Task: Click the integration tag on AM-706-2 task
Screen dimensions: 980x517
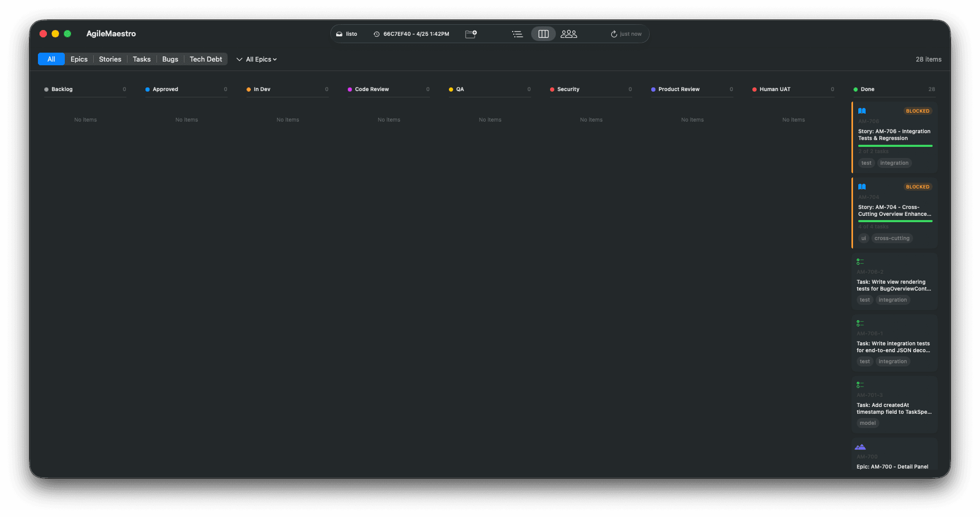Action: click(893, 300)
